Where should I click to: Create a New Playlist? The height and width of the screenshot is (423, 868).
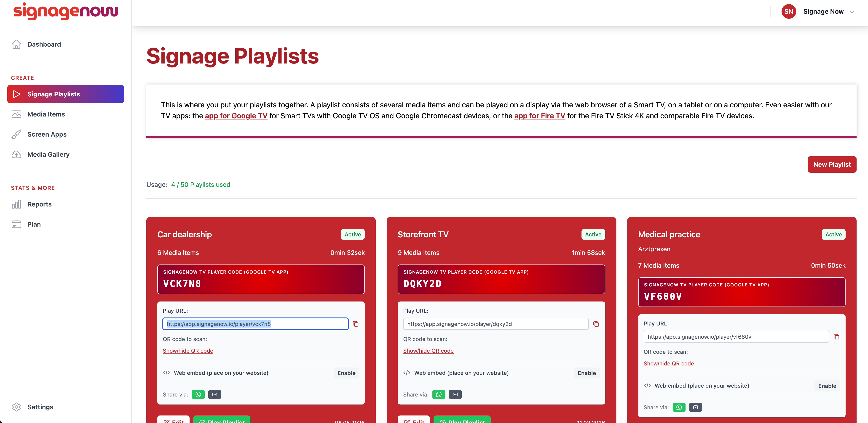tap(832, 164)
